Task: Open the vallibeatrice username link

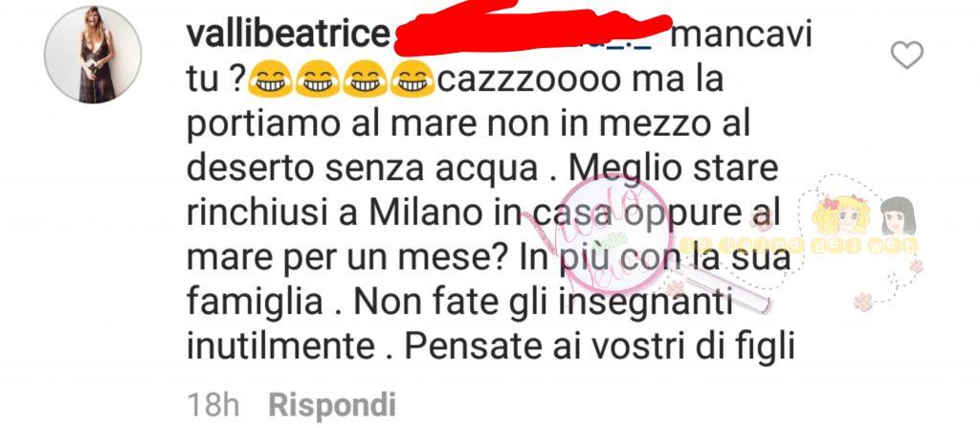Action: pos(289,34)
